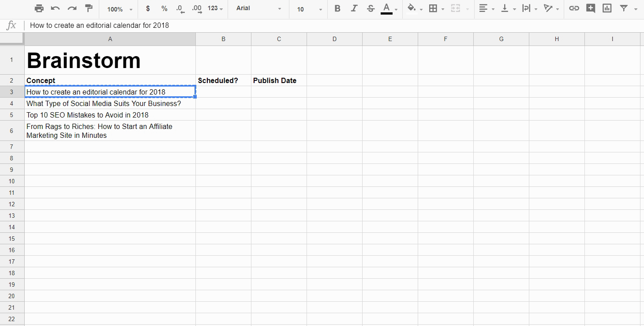Screen dimensions: 644x326
Task: Open the Arial font dropdown
Action: (x=258, y=8)
